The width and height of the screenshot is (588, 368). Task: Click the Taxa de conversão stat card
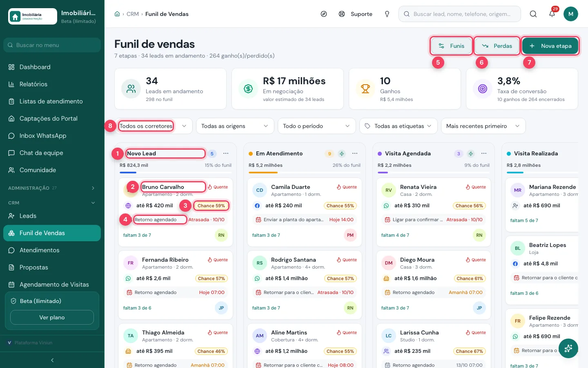[522, 89]
